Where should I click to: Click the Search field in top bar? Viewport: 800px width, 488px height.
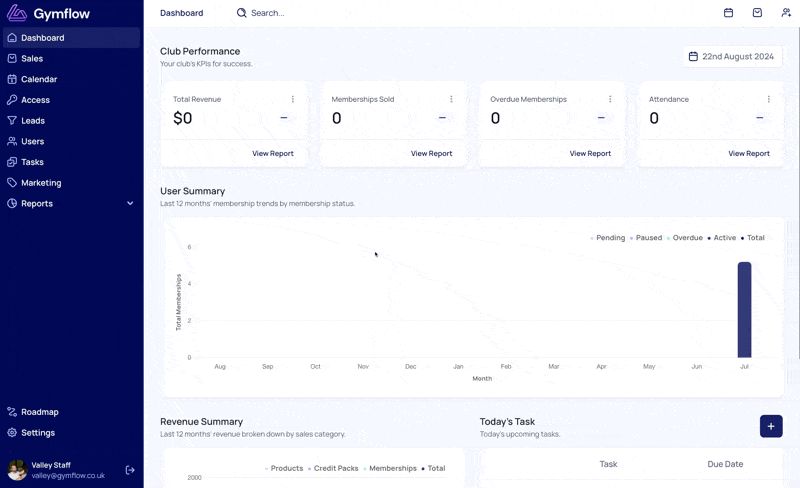point(267,13)
